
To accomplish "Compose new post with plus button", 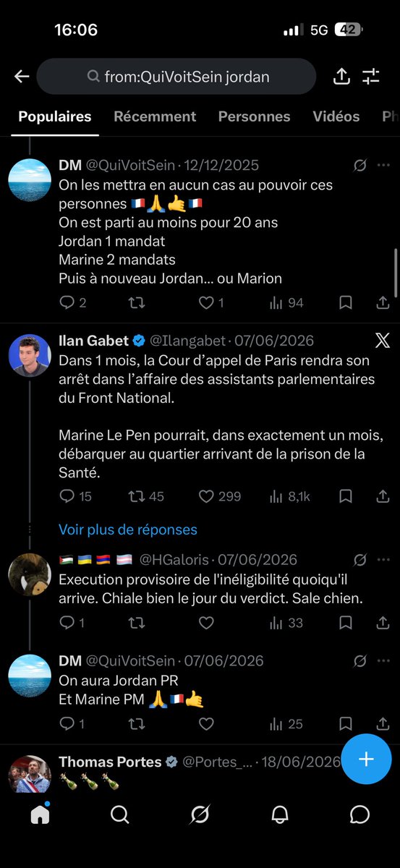I will click(x=366, y=759).
